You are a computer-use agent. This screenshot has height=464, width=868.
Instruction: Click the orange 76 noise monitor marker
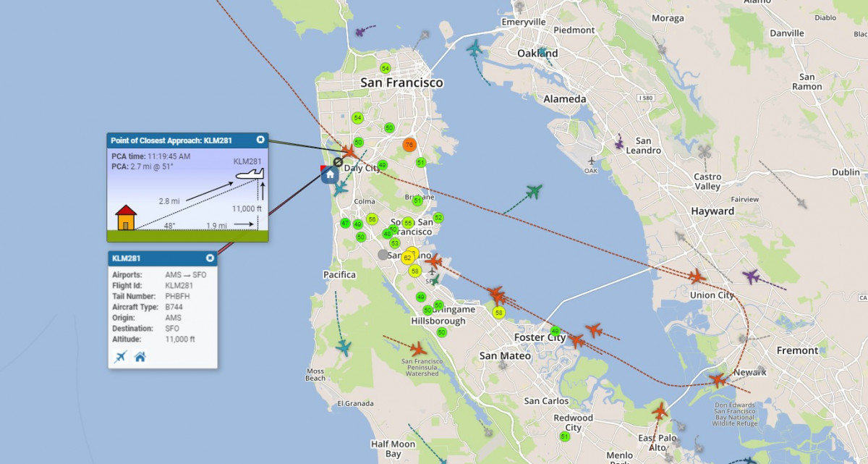click(409, 145)
